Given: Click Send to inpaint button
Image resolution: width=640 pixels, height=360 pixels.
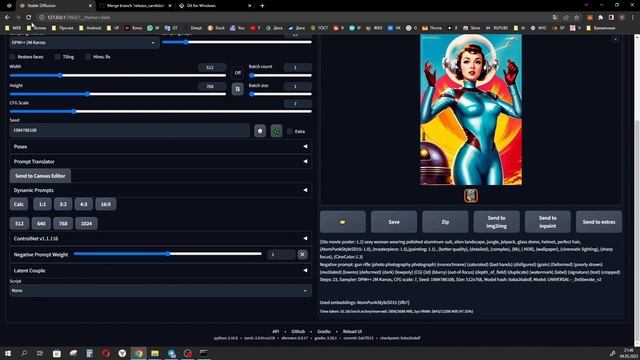Looking at the screenshot, I should coord(547,222).
